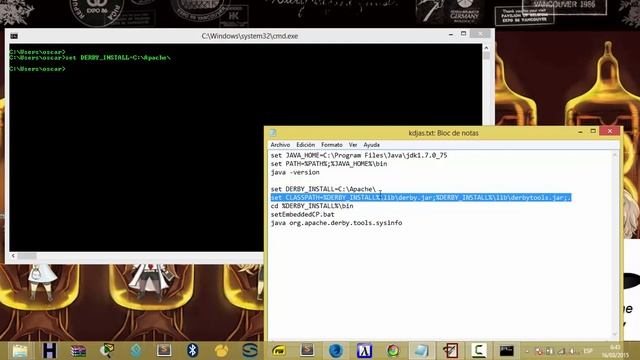Open the teal S circular icon

[x=250, y=351]
